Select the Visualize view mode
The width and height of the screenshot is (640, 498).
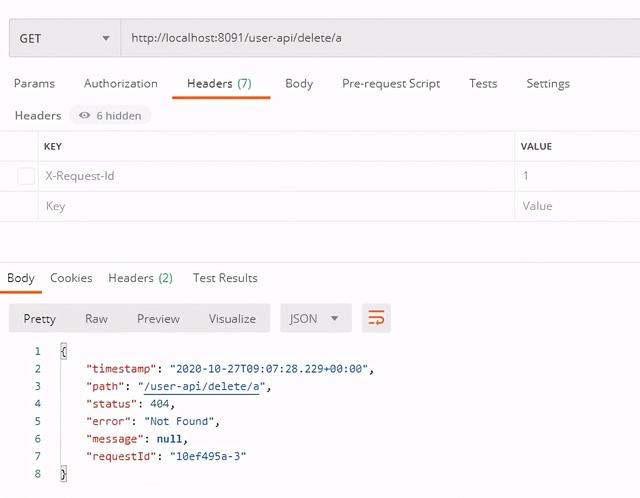coord(232,319)
